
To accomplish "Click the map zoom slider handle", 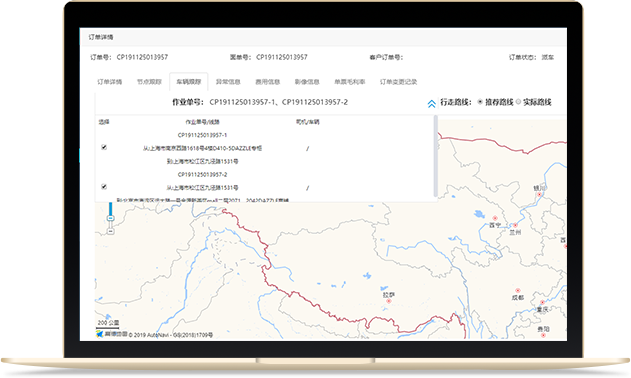I will (x=111, y=218).
